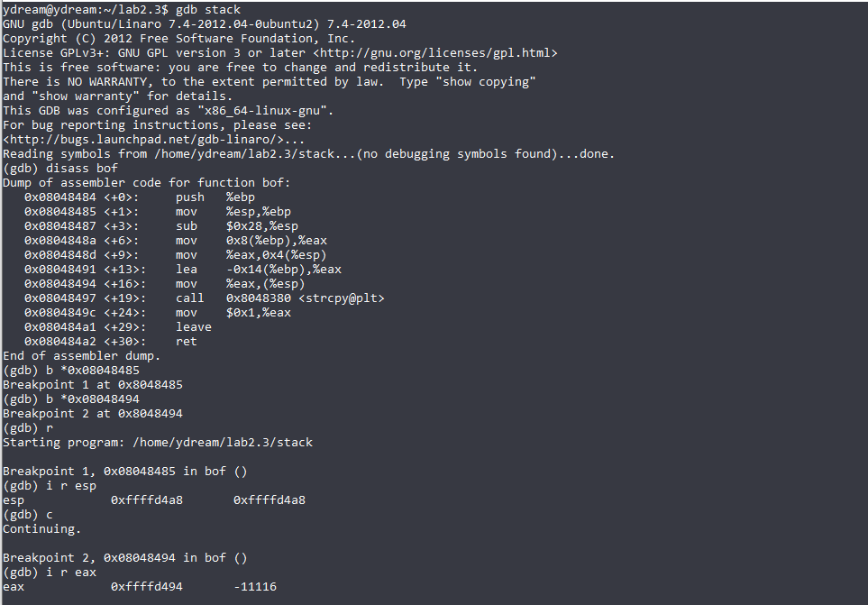Screen dimensions: 868x605
Task: Click the "lea -0x14(%ebp),%eax" instruction
Action: click(x=259, y=269)
